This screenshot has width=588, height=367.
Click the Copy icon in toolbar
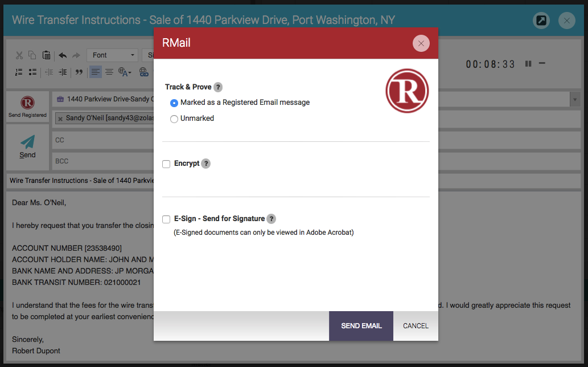tap(32, 55)
